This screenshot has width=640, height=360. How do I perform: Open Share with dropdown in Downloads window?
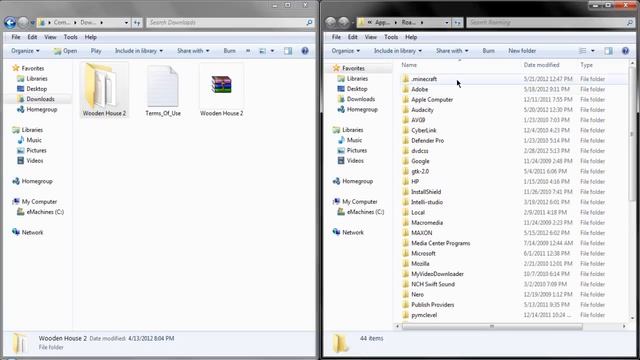(193, 51)
